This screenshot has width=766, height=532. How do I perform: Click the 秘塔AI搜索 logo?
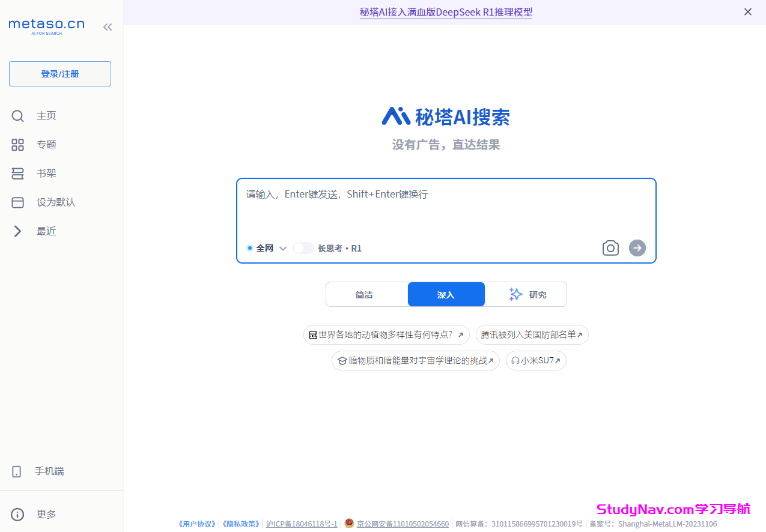point(446,116)
